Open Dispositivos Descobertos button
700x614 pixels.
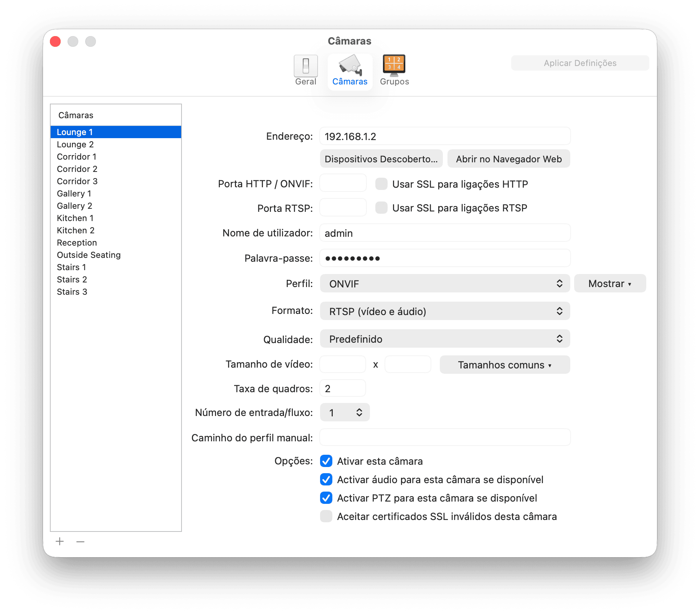point(381,159)
